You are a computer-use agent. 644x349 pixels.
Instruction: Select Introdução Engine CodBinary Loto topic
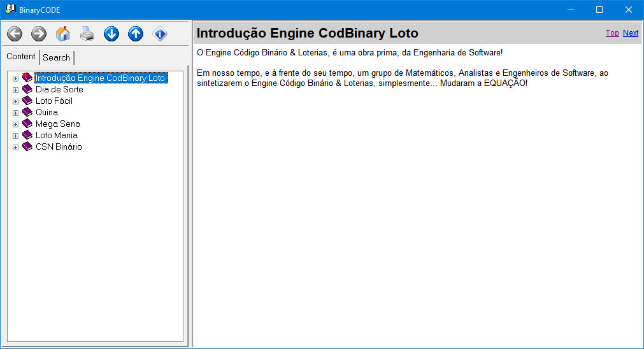[100, 78]
